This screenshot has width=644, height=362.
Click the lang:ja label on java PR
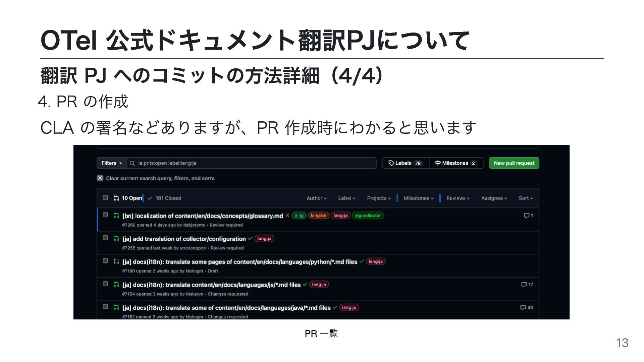(349, 307)
